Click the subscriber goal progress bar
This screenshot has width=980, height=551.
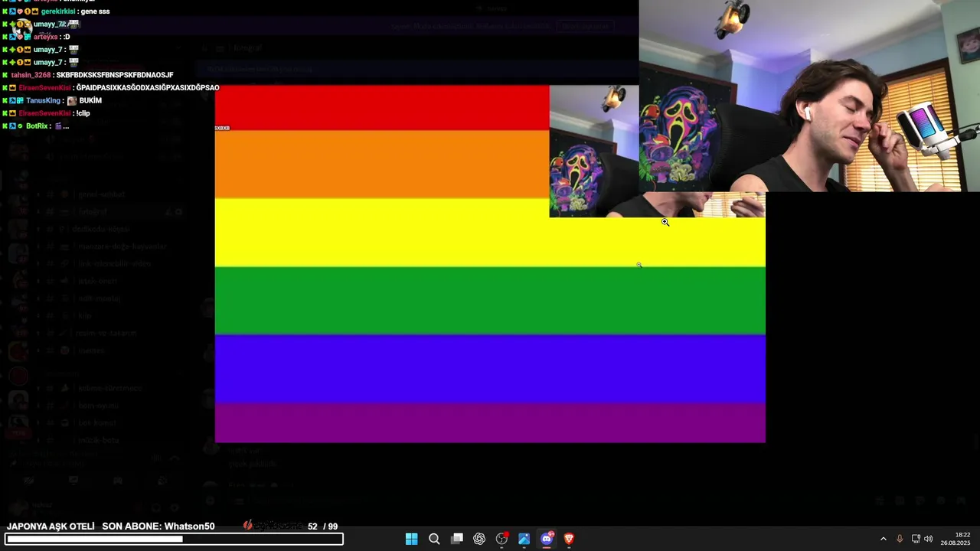coord(175,539)
